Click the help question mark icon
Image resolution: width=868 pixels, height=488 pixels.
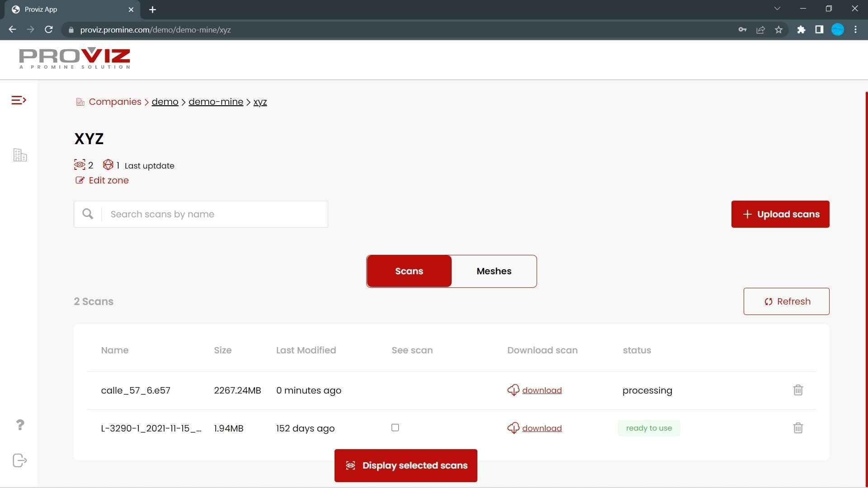pos(19,425)
